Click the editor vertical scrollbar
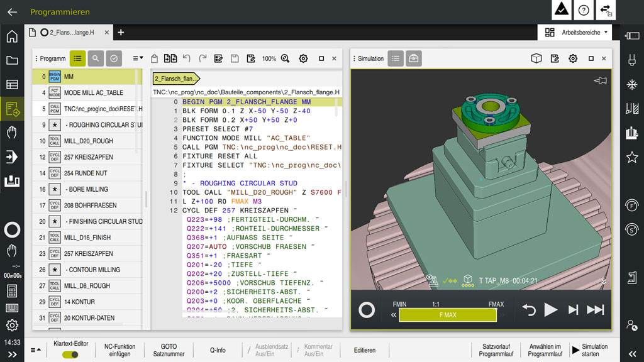 point(337,108)
